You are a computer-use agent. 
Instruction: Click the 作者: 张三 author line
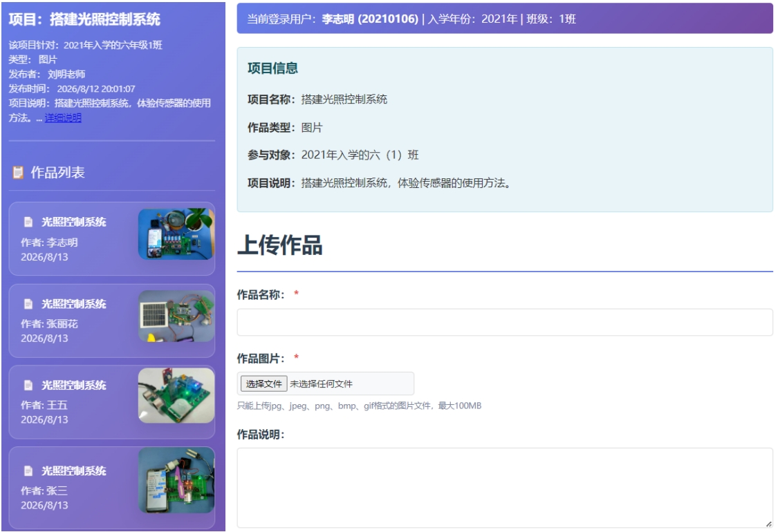44,491
